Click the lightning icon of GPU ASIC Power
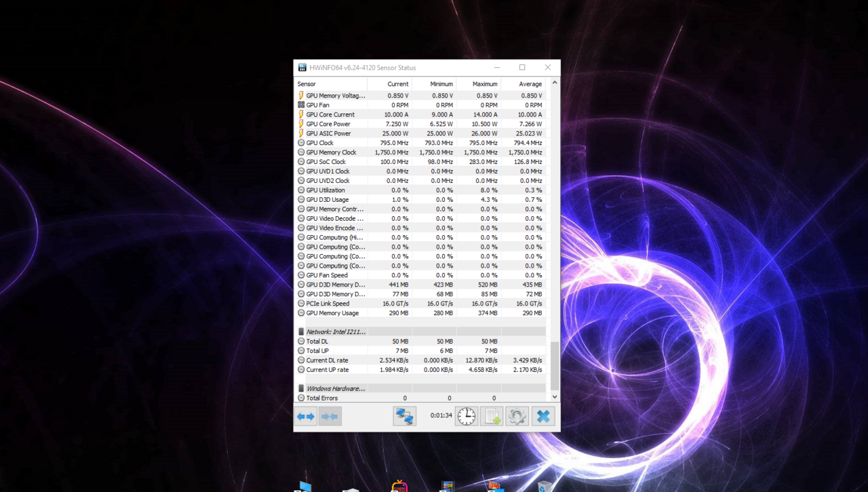868x492 pixels. [301, 134]
